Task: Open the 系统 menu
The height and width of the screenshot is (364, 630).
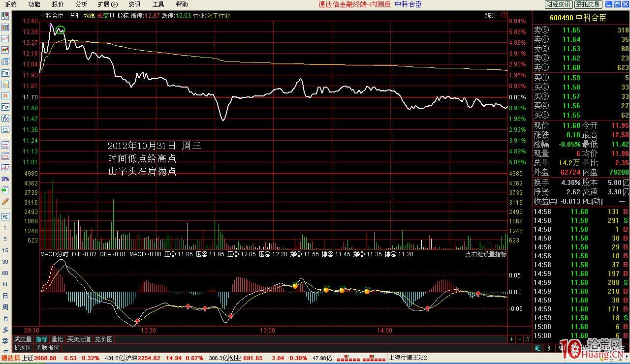Action: point(10,4)
